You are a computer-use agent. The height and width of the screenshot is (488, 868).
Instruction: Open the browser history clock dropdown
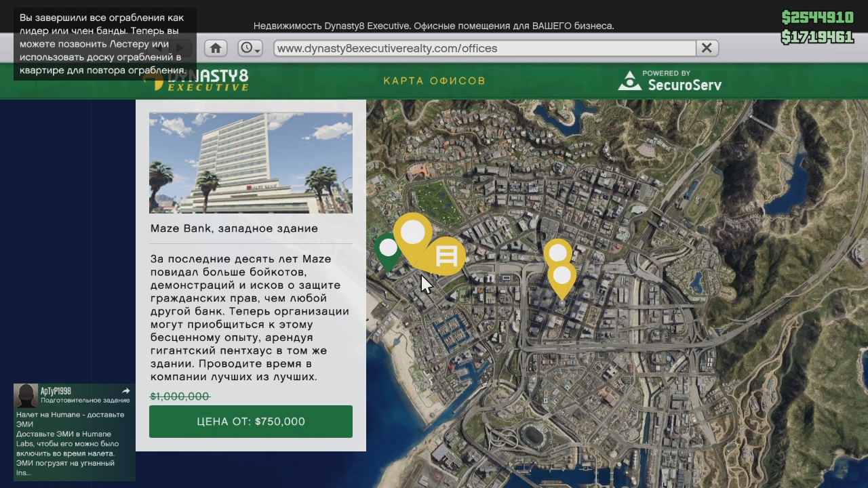[250, 48]
